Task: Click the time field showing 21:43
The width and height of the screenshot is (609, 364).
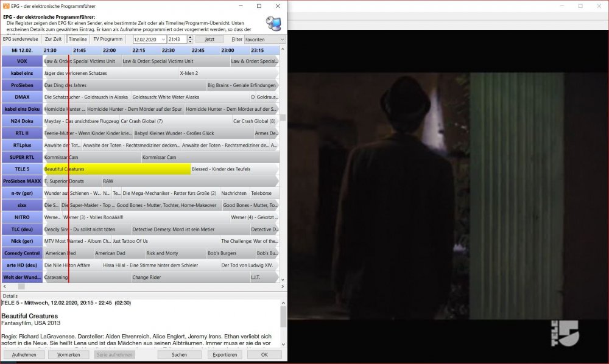Action: pos(177,40)
